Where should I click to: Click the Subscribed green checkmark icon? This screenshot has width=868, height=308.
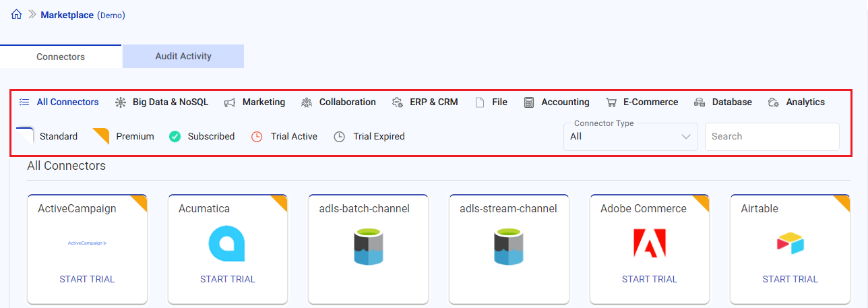point(175,136)
